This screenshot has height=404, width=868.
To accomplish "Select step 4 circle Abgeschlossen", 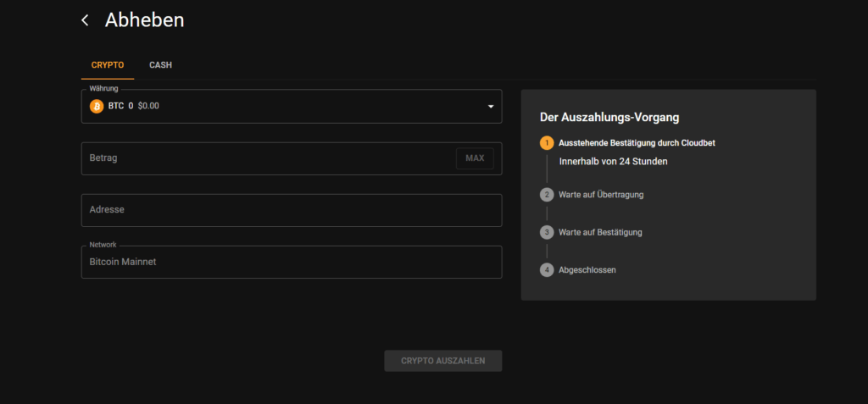I will [x=547, y=270].
